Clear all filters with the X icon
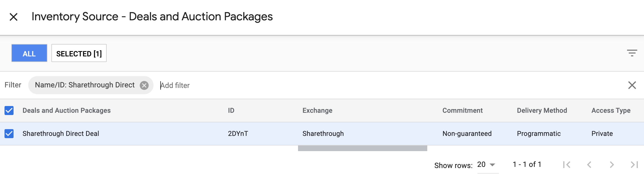 [x=632, y=85]
